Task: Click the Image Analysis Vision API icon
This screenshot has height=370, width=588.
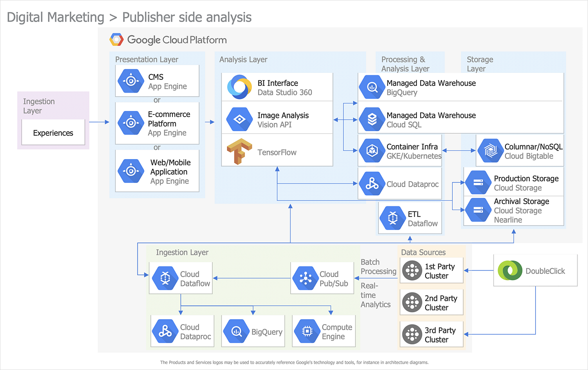Action: point(239,119)
